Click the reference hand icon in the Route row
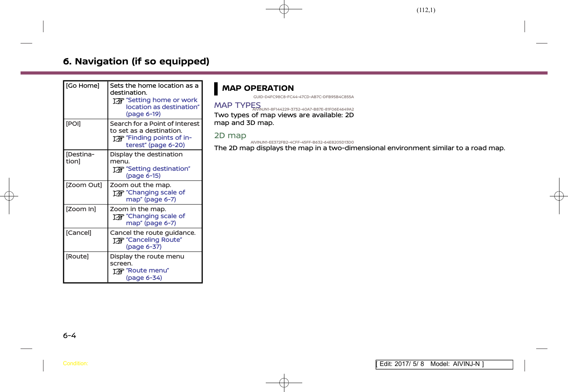The height and width of the screenshot is (392, 568). point(118,271)
